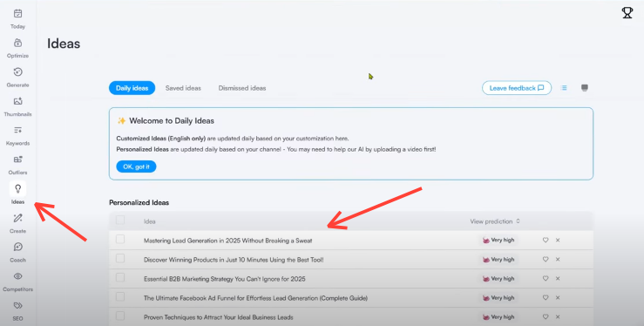The width and height of the screenshot is (644, 326).
Task: Check the Proven Techniques row checkbox
Action: pos(120,316)
